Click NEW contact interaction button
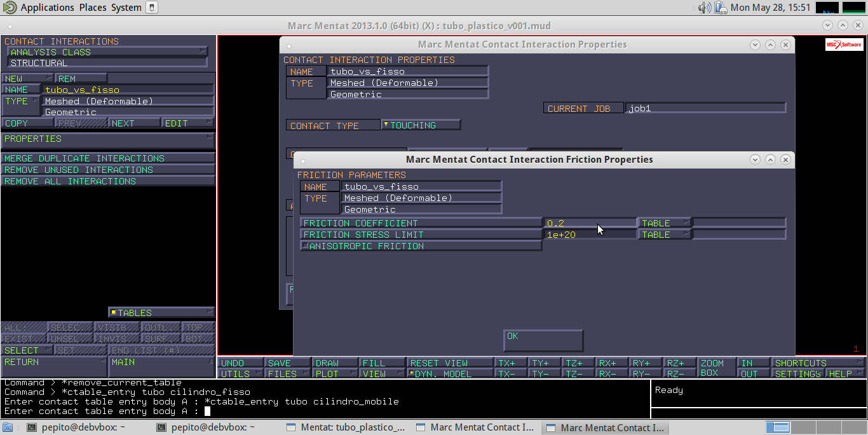Viewport: 868px width, 435px height. 27,79
